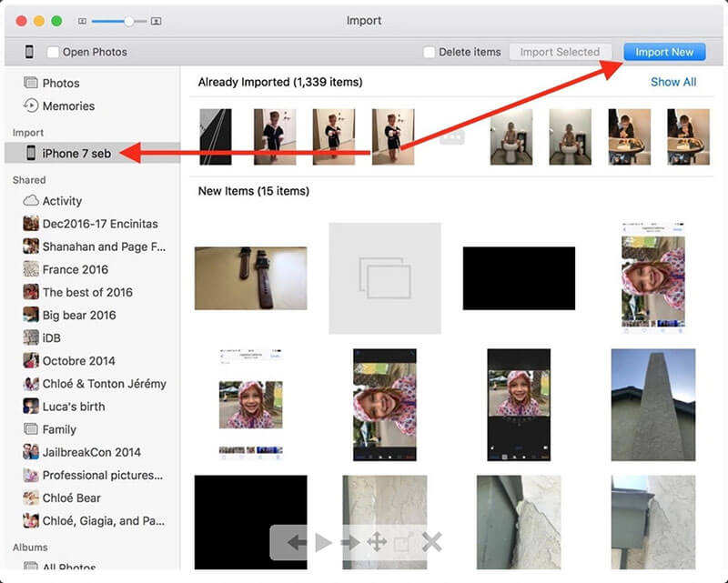
Task: Click the play icon in the floating overlay
Action: click(x=323, y=542)
